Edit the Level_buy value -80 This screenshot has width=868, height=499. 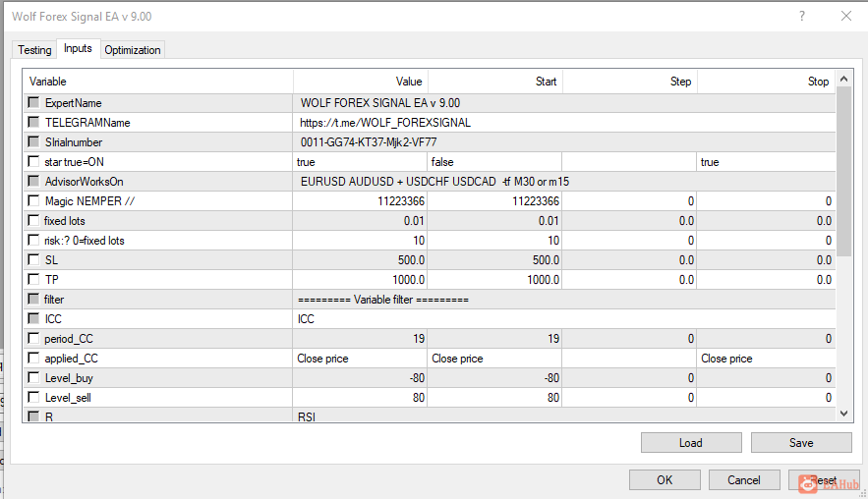tap(360, 378)
